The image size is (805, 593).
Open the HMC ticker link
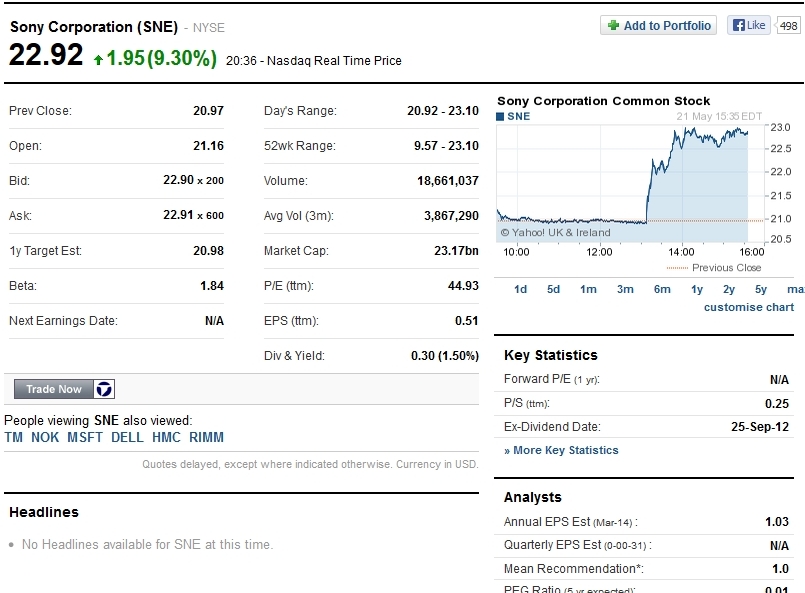point(166,437)
